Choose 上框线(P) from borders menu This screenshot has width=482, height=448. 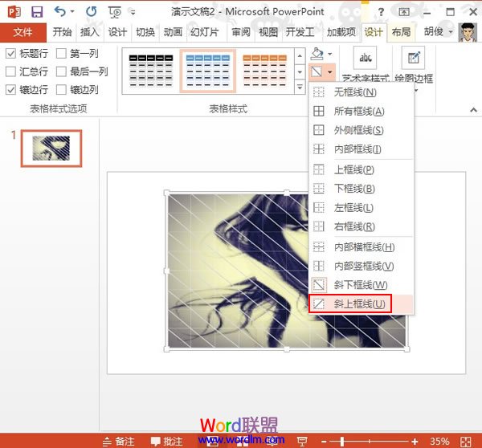pyautogui.click(x=361, y=169)
